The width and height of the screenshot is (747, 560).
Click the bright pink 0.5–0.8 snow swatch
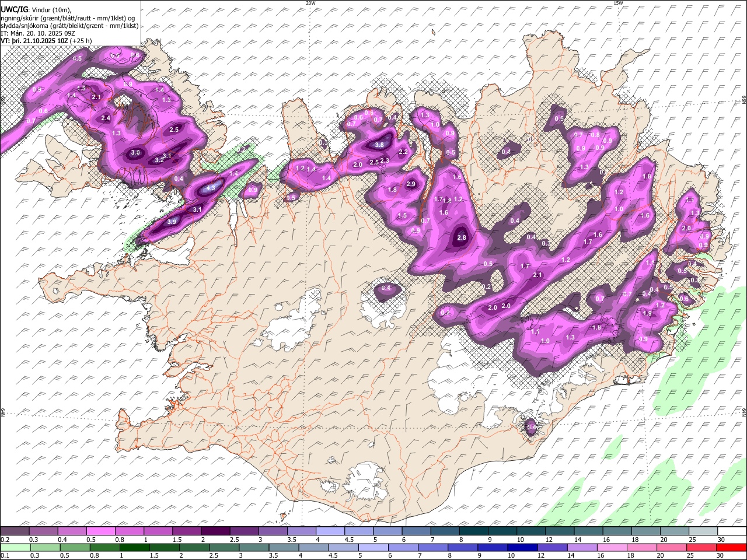101,531
